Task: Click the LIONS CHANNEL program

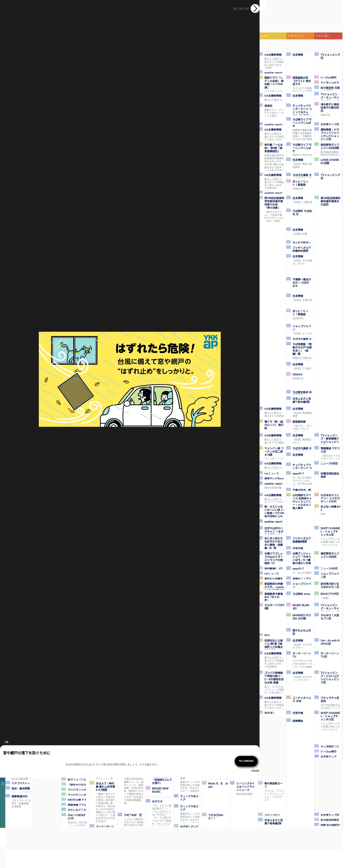Action: coord(330,161)
